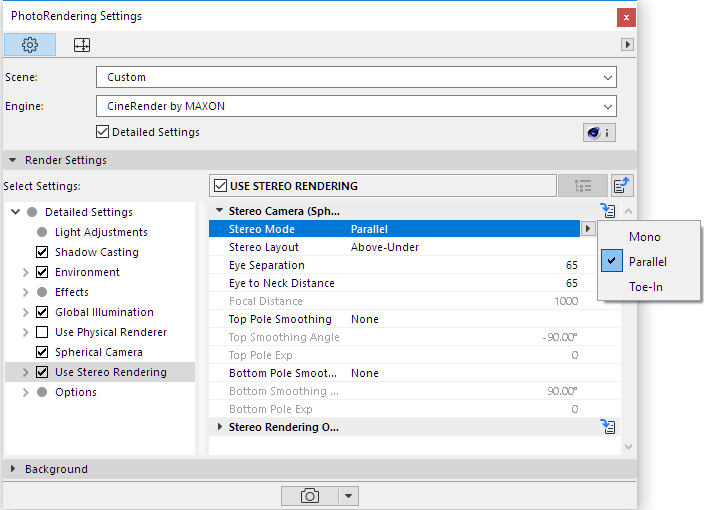Open the CineRender info button

point(599,132)
